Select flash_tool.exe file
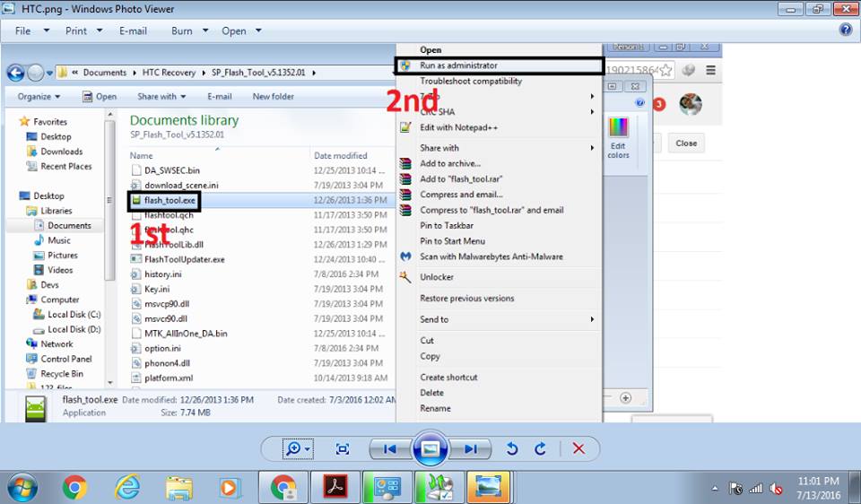Image resolution: width=861 pixels, height=504 pixels. coord(170,200)
